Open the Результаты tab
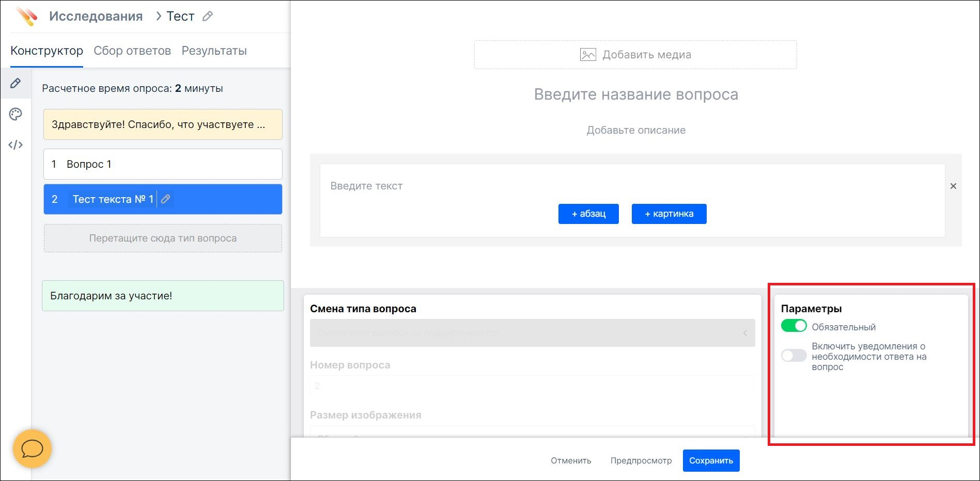The image size is (980, 481). tap(214, 50)
